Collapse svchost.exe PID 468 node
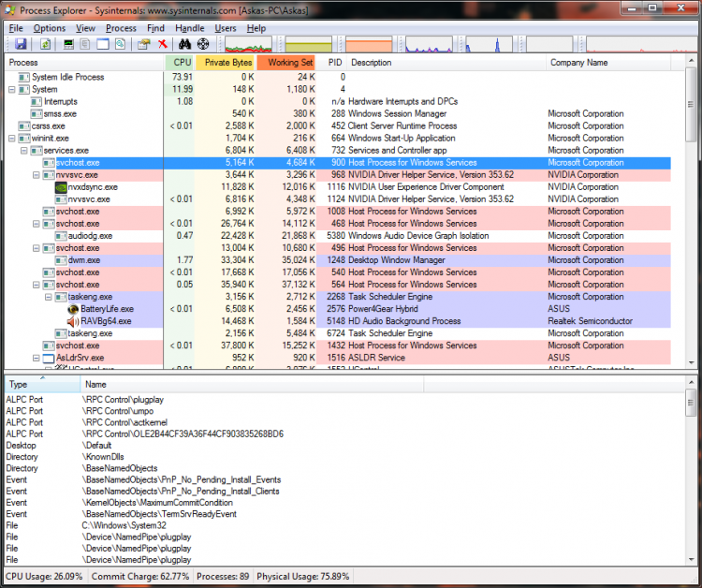The width and height of the screenshot is (702, 588). point(37,224)
